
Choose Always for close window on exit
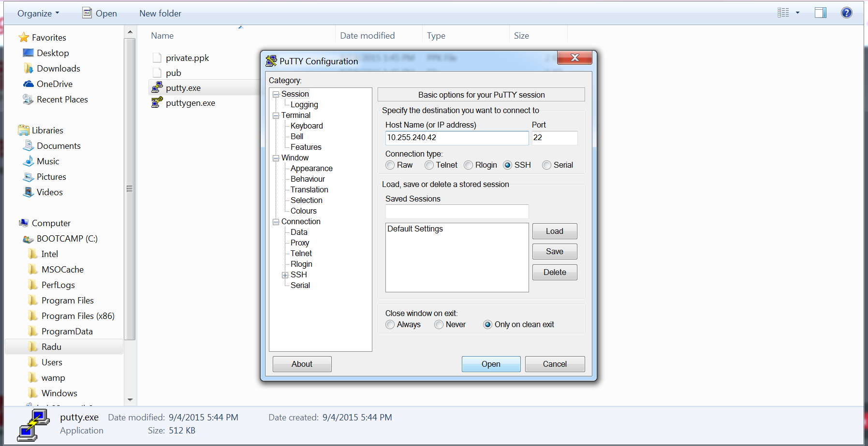click(x=390, y=325)
